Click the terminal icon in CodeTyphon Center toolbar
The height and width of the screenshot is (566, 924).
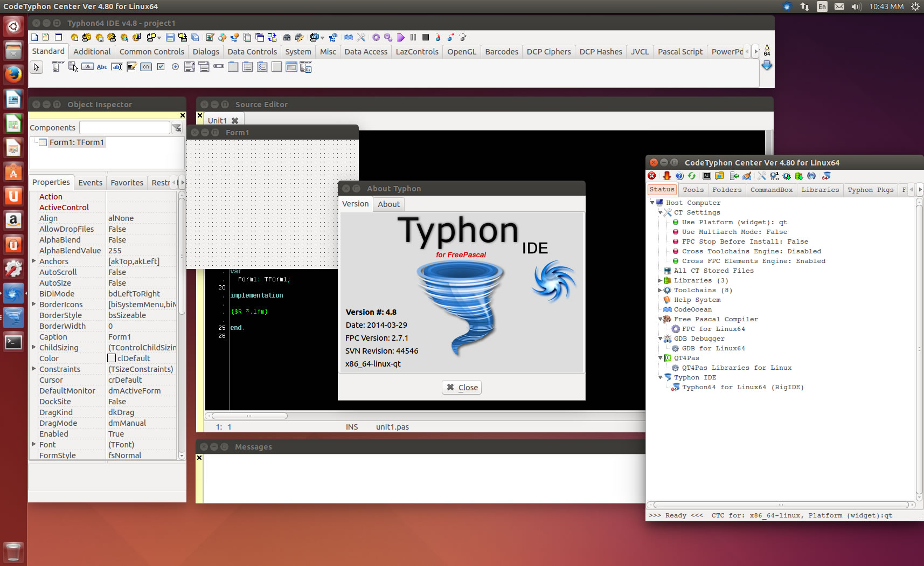[x=707, y=176]
